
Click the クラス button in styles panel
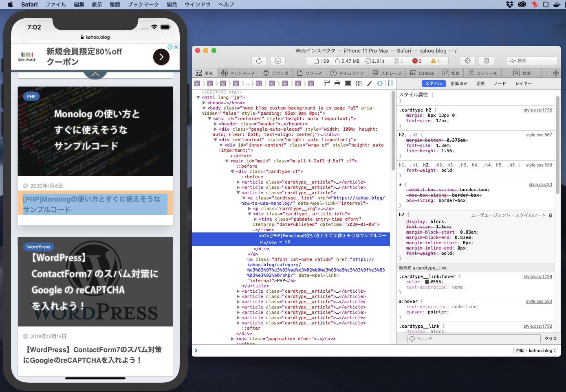[x=551, y=339]
